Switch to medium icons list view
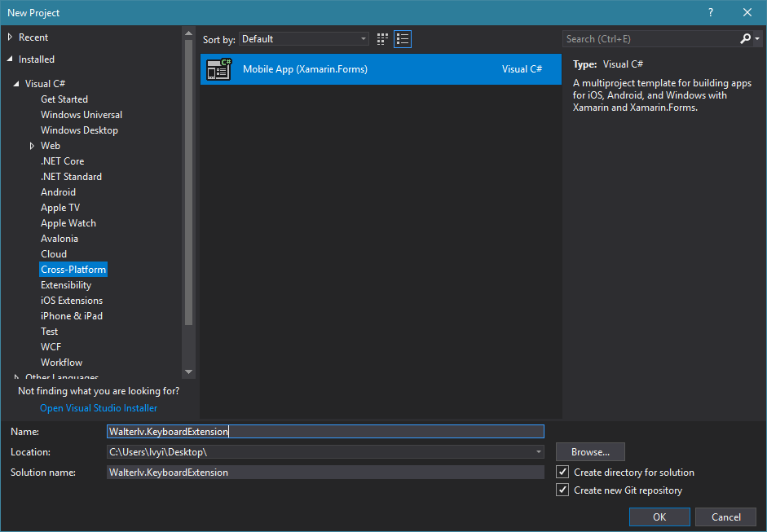Screen dimensions: 767x532 (403, 39)
